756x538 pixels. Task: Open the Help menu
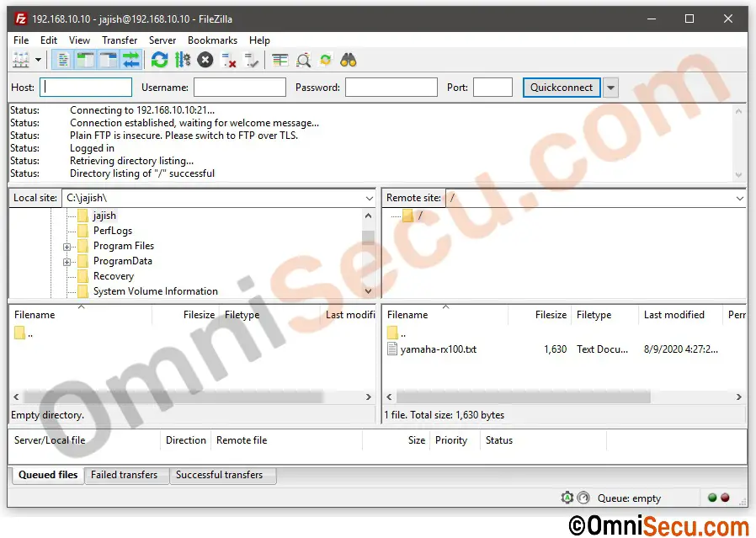pos(259,40)
